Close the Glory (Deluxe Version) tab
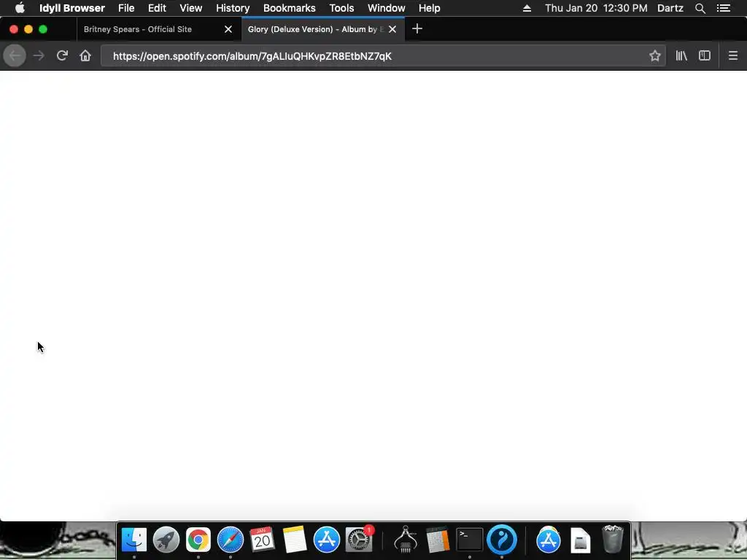 click(392, 29)
